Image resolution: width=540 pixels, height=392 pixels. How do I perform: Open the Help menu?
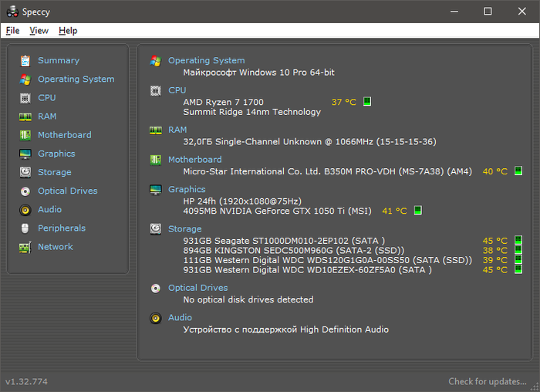[68, 31]
